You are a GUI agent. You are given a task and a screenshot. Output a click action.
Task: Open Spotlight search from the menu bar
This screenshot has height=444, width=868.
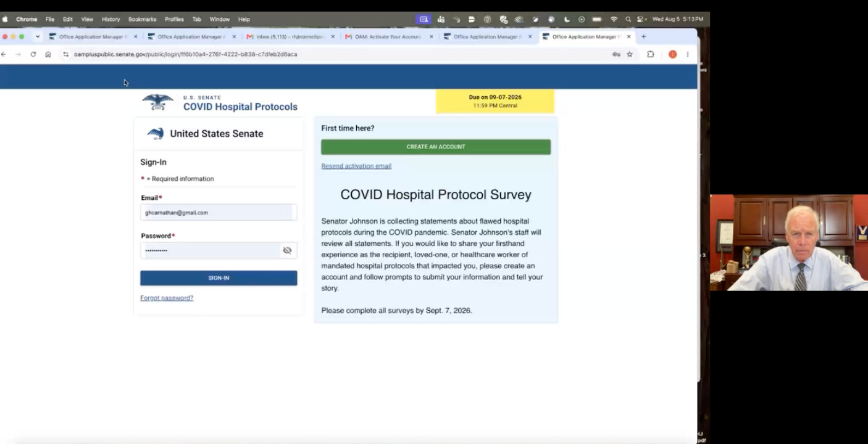coord(628,19)
